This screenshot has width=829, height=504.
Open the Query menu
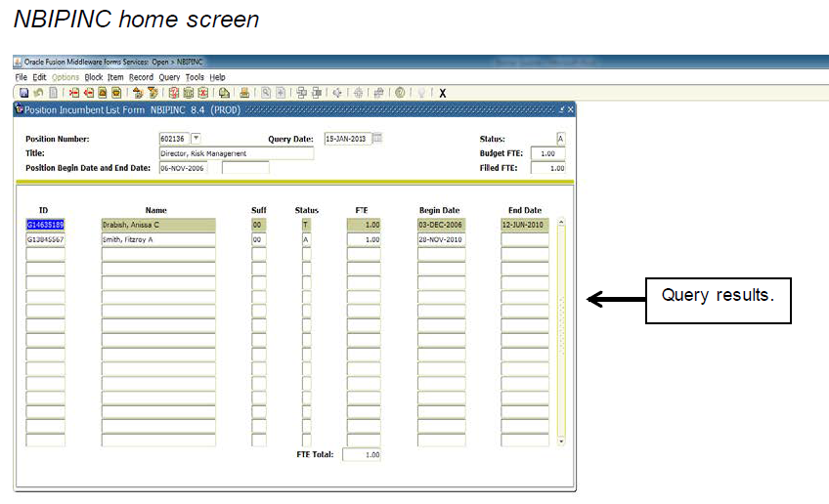click(x=169, y=77)
